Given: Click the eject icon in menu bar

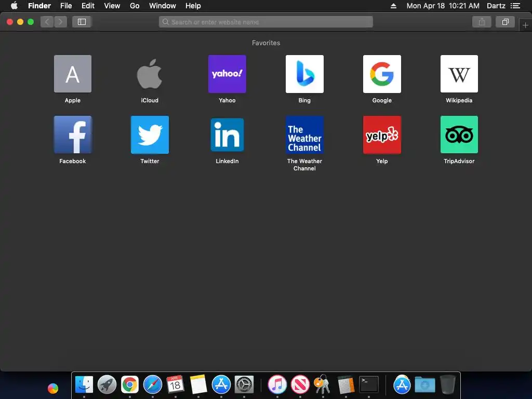Looking at the screenshot, I should pos(393,6).
